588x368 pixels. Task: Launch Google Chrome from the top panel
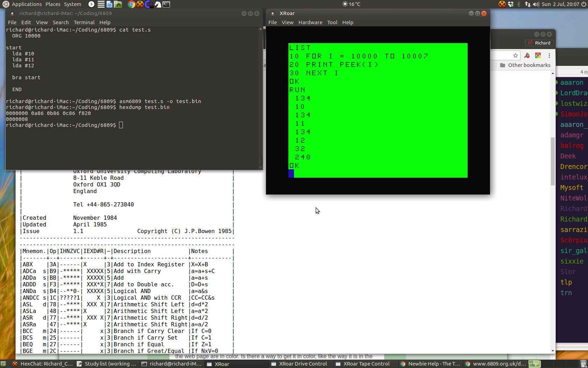(x=132, y=4)
